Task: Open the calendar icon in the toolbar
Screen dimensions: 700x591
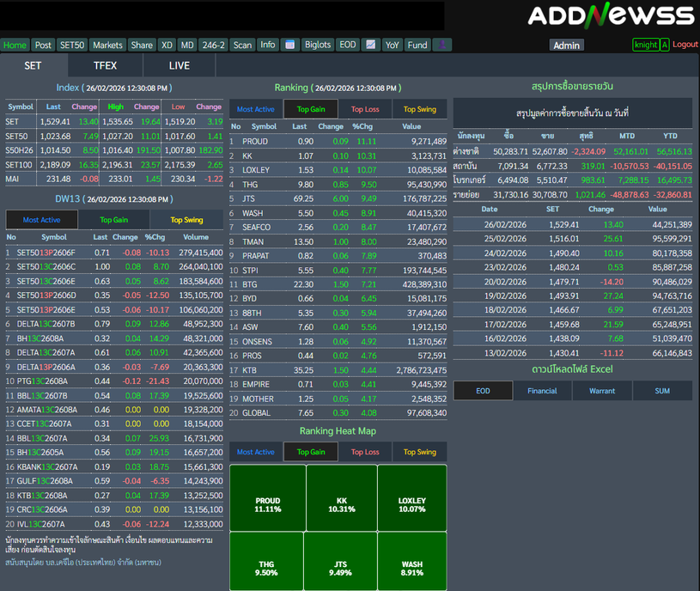Action: pos(290,45)
